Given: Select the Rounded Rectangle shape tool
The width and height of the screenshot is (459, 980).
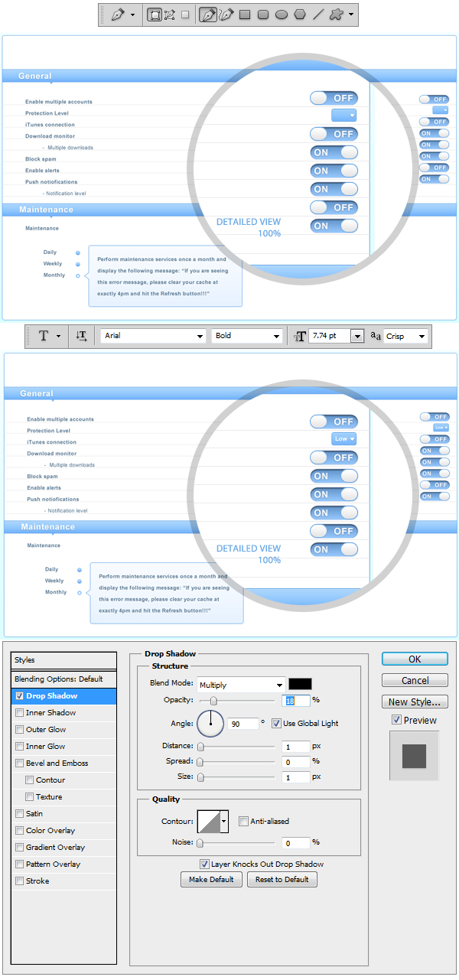Looking at the screenshot, I should pyautogui.click(x=263, y=15).
